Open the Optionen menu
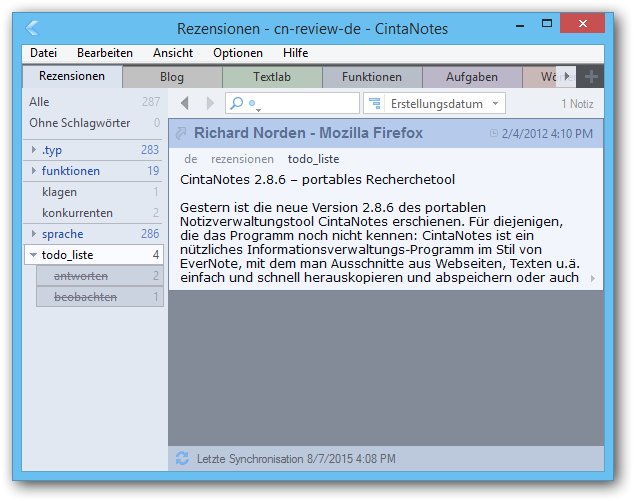 point(238,53)
